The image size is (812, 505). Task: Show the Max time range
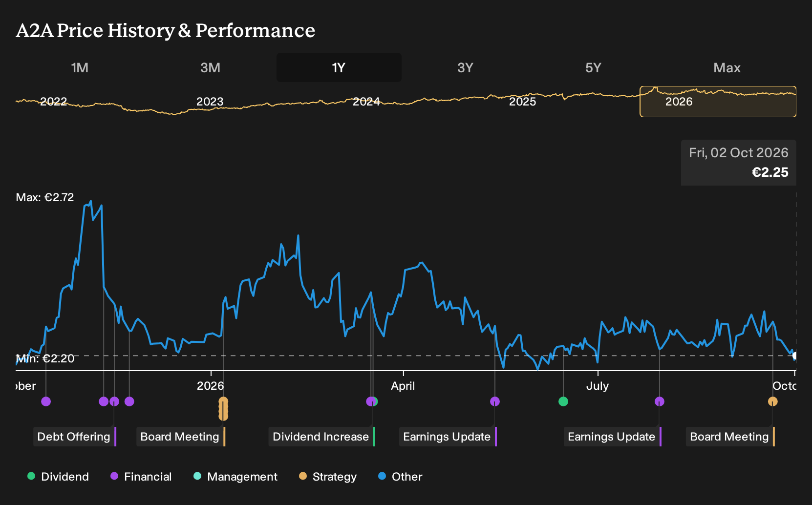727,68
